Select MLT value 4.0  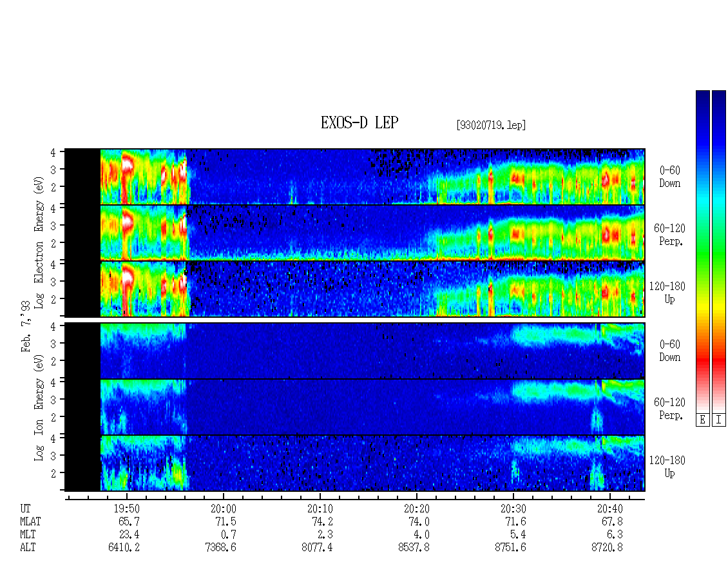pos(422,535)
